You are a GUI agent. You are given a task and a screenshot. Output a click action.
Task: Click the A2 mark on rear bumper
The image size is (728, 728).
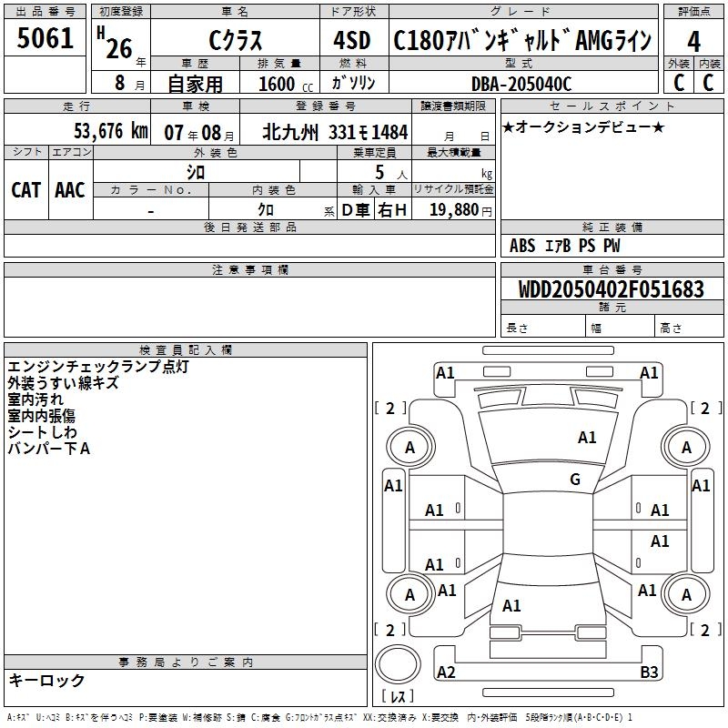click(446, 672)
